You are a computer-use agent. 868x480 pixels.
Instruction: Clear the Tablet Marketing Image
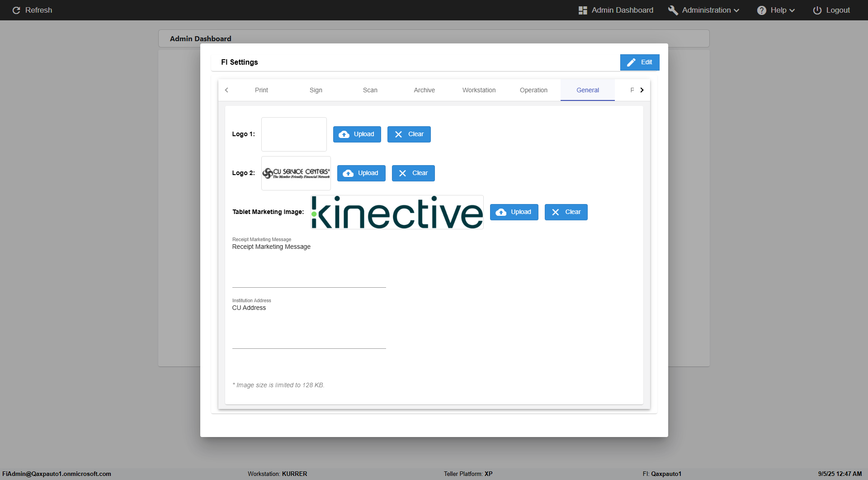point(566,212)
